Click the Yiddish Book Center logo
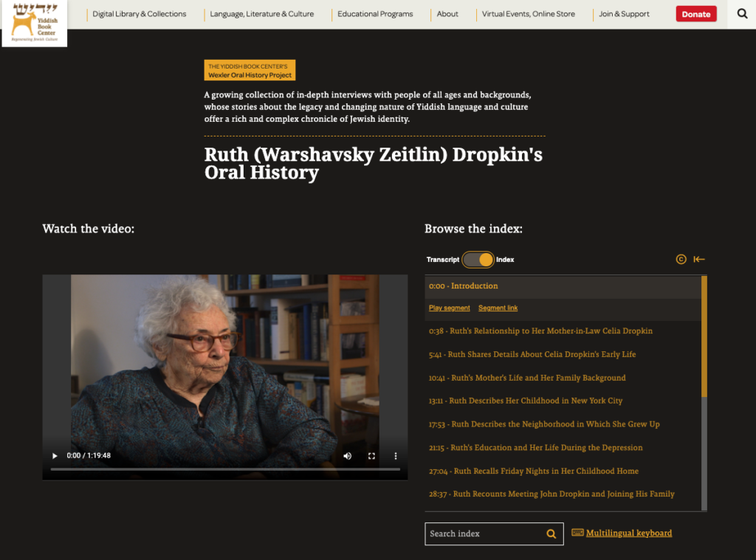 click(34, 23)
